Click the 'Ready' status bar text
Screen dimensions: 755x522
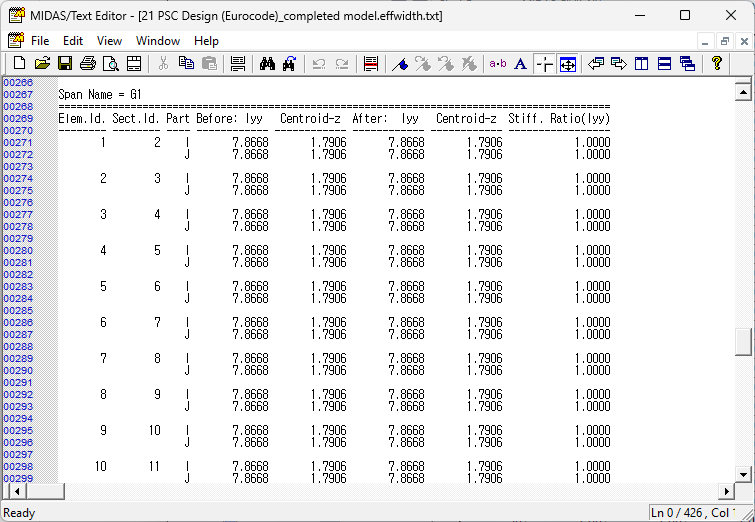pos(19,513)
